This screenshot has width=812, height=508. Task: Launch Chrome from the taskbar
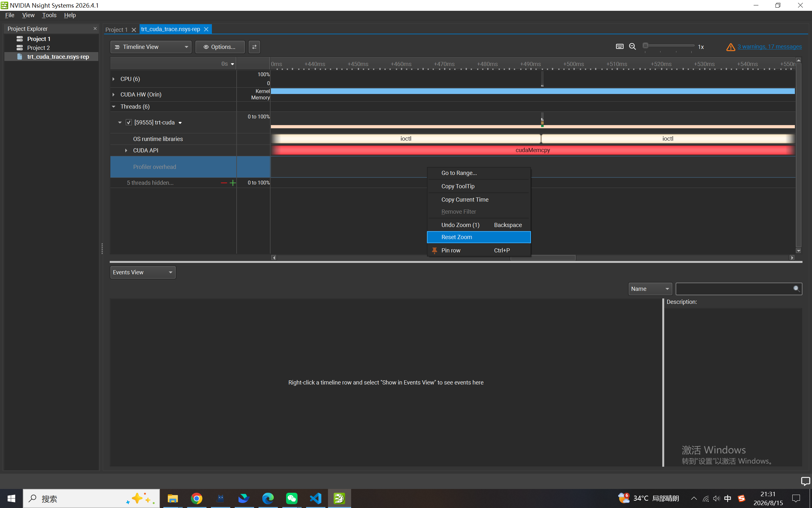(x=197, y=498)
